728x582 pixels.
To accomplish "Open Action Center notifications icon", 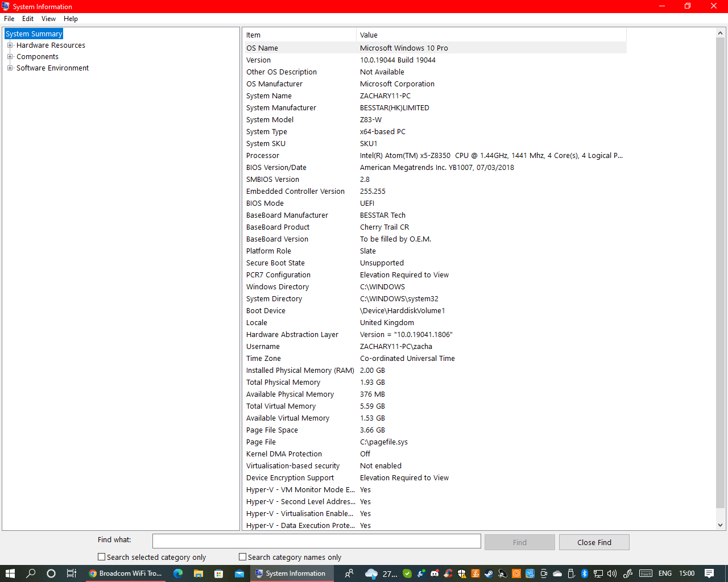I will click(709, 573).
